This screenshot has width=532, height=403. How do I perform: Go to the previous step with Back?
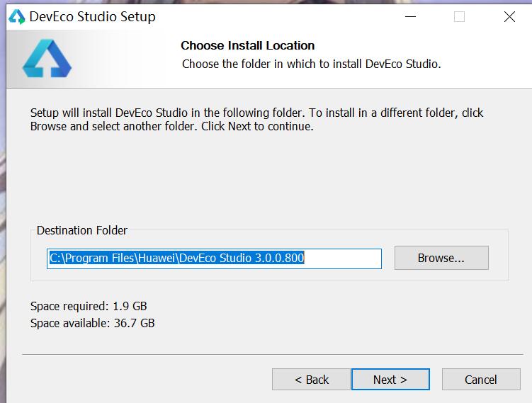tap(311, 380)
